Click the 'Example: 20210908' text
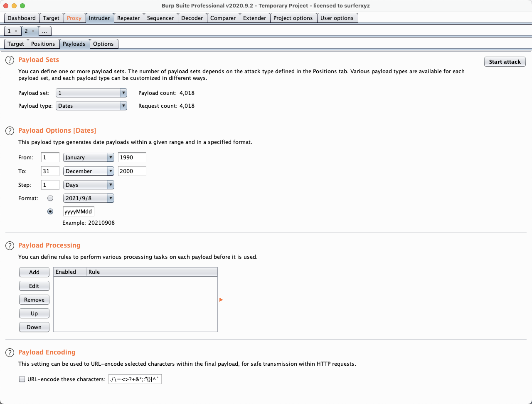532x404 pixels. click(x=89, y=223)
